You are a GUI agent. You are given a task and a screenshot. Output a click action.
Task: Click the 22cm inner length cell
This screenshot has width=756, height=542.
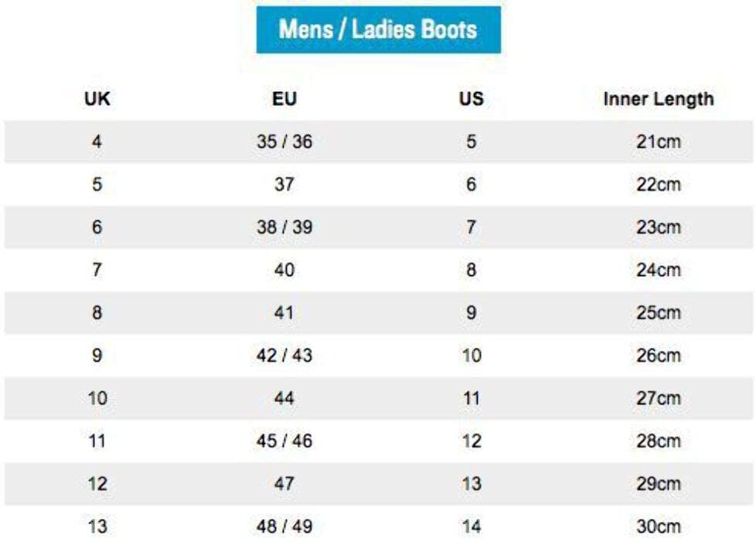pyautogui.click(x=659, y=185)
